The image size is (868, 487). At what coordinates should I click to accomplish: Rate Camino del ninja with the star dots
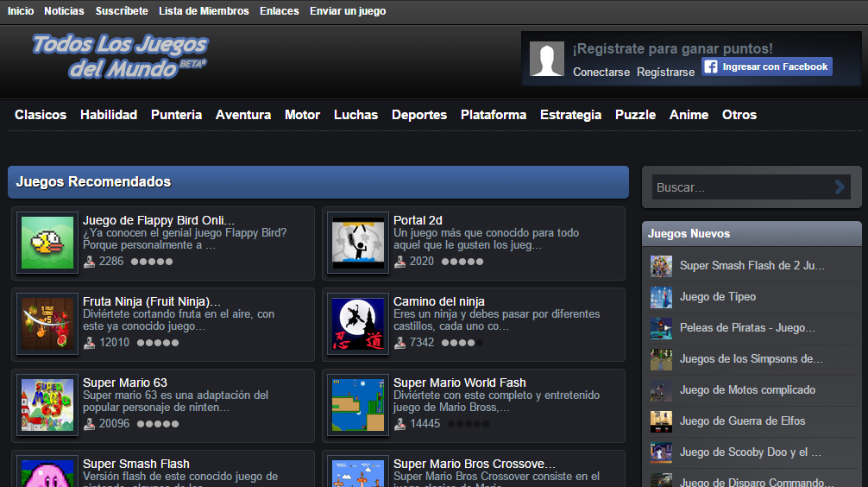point(462,343)
